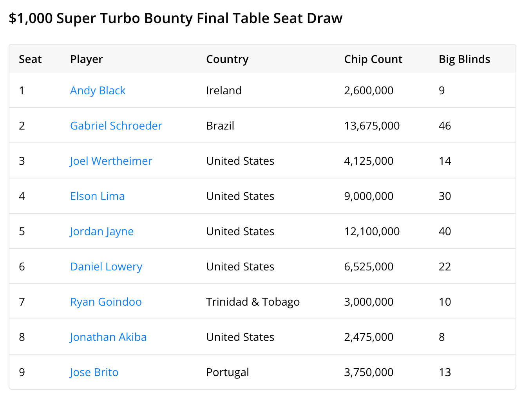Viewport: 532px width, 407px height.
Task: Click Gabriel Schroeder's chip count value
Action: point(371,126)
